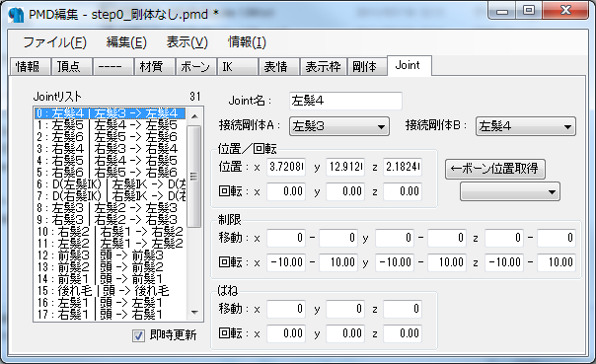Click the Joint list scroll up arrow

click(194, 116)
